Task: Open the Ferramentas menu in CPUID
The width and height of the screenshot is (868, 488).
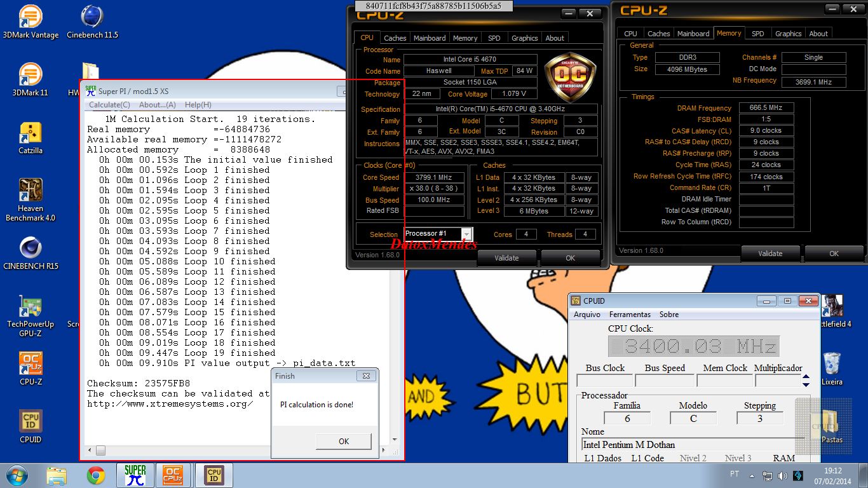Action: pos(630,315)
